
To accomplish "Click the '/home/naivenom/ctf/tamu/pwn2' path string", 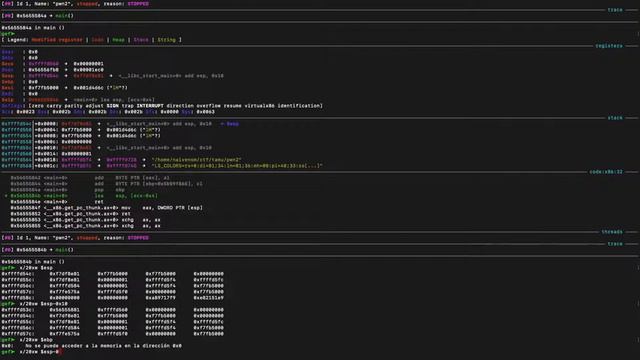I will (x=197, y=160).
